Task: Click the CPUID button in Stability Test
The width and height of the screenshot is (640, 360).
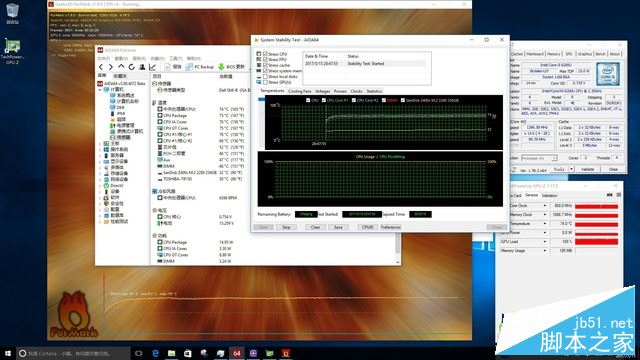Action: (367, 227)
